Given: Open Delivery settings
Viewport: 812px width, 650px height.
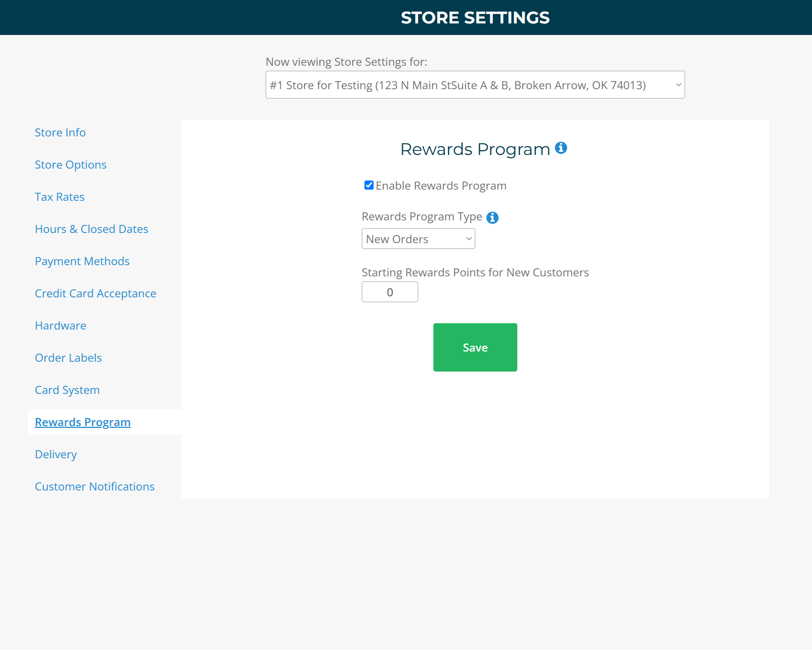Looking at the screenshot, I should pos(56,454).
